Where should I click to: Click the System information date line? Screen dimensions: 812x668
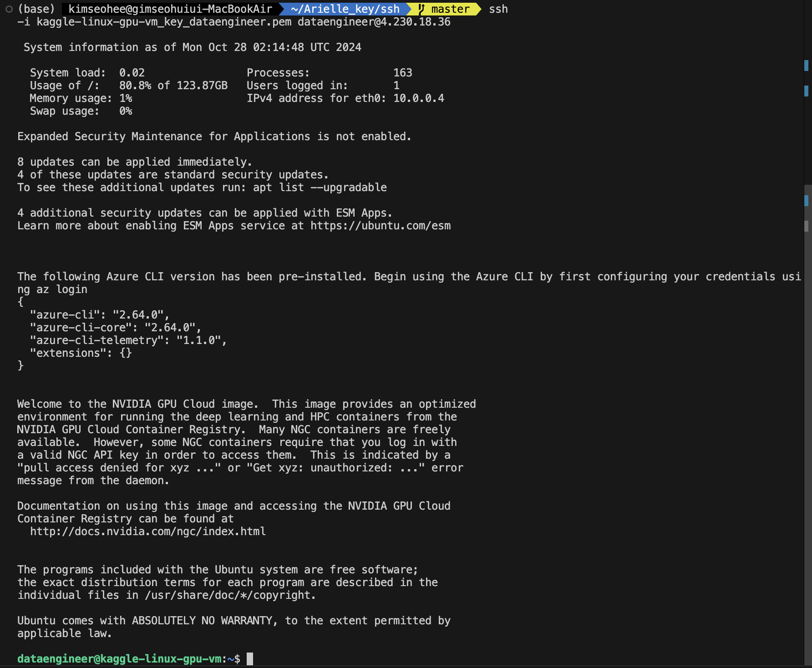click(x=193, y=47)
